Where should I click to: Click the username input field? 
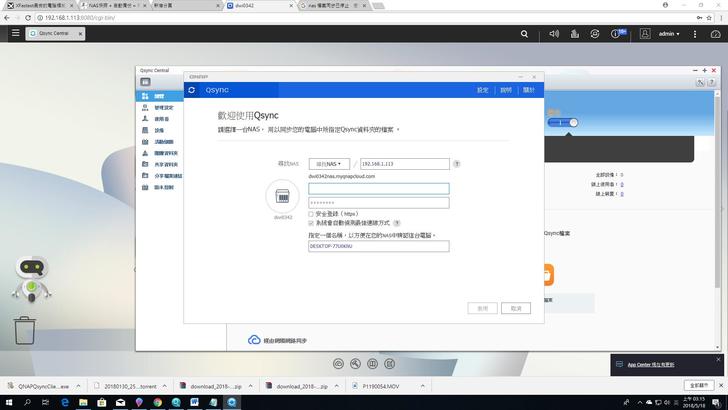[378, 188]
